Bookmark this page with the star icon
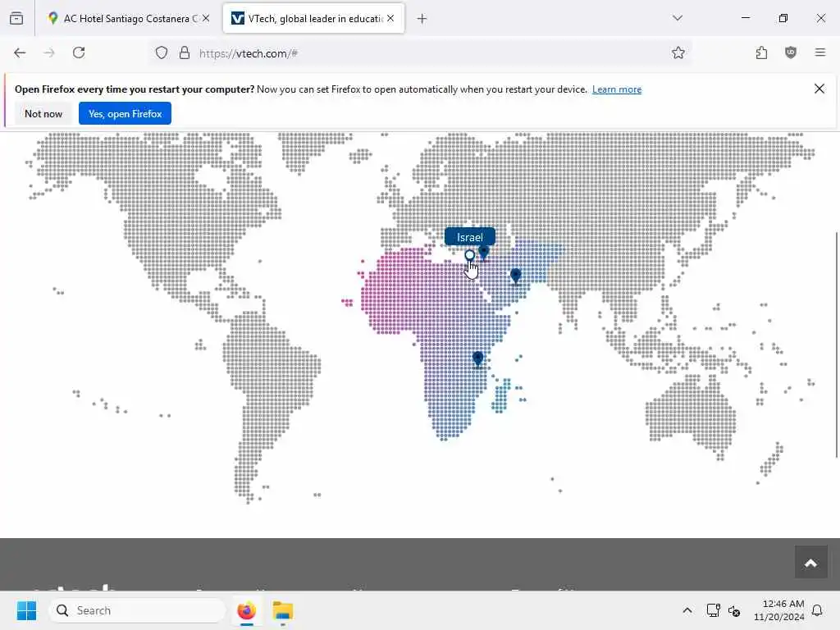 click(x=678, y=52)
